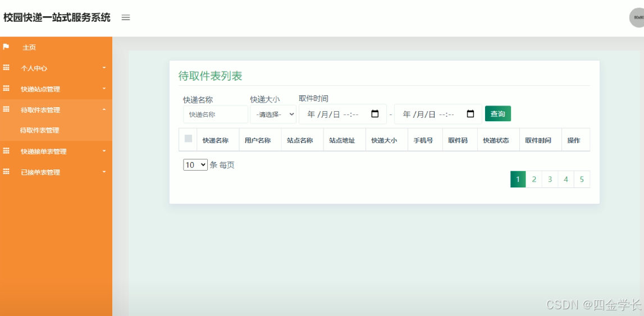The image size is (644, 316).
Task: Go to page 2 in pagination
Action: click(x=534, y=180)
